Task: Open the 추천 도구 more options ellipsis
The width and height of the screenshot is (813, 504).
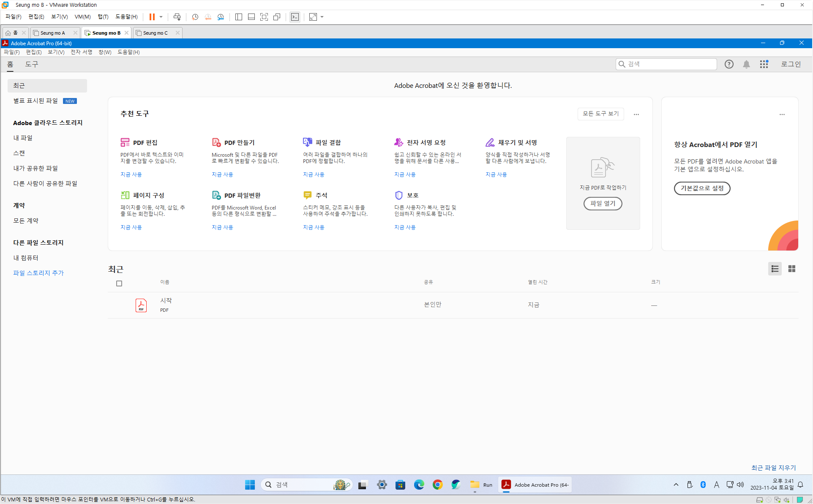Action: tap(636, 114)
